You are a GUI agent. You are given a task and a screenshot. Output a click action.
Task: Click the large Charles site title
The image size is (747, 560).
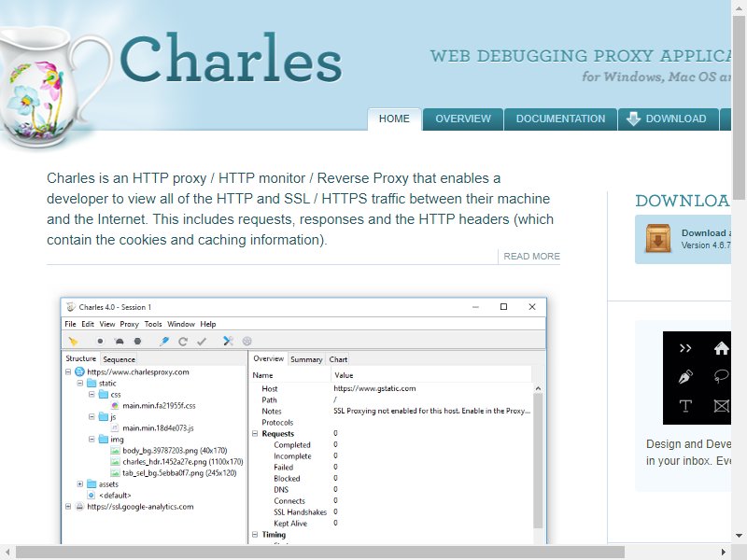(x=231, y=58)
